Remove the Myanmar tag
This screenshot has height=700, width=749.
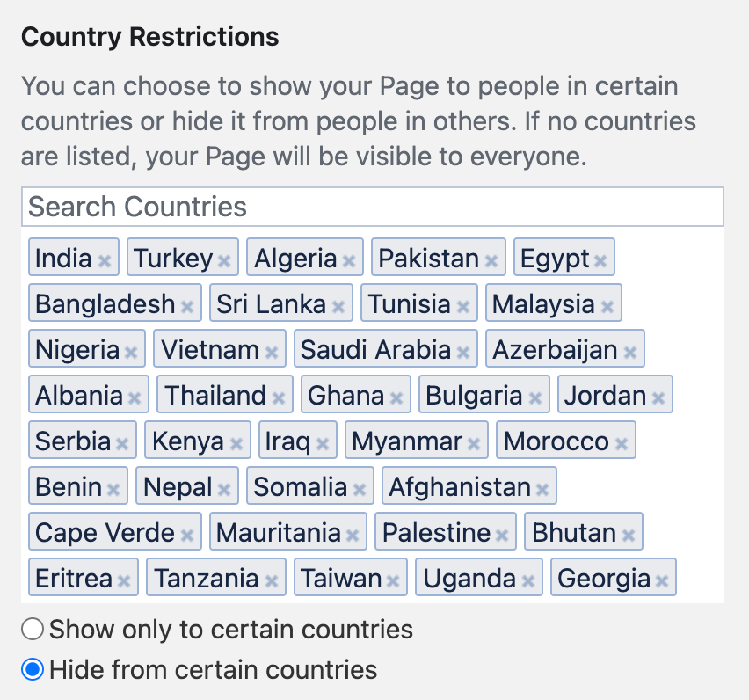[x=474, y=443]
